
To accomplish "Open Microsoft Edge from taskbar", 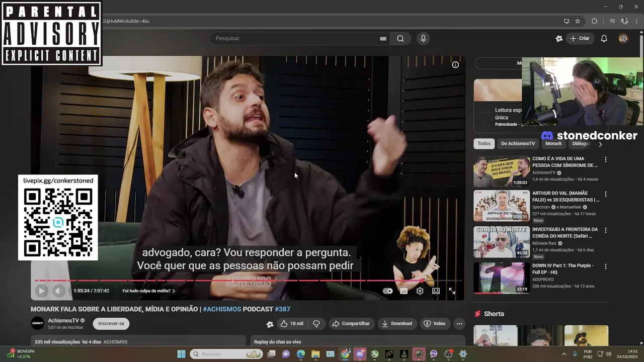I will [301, 354].
